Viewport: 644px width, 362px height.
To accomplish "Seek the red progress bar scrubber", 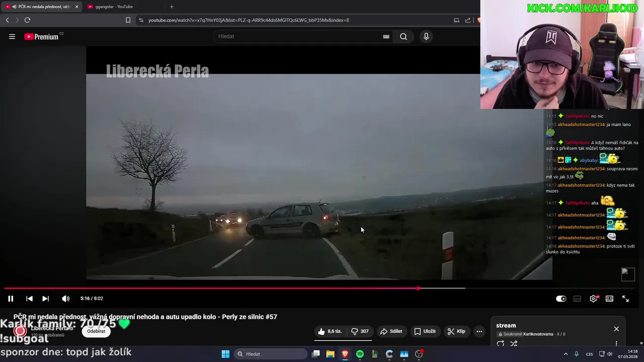I will click(x=418, y=288).
